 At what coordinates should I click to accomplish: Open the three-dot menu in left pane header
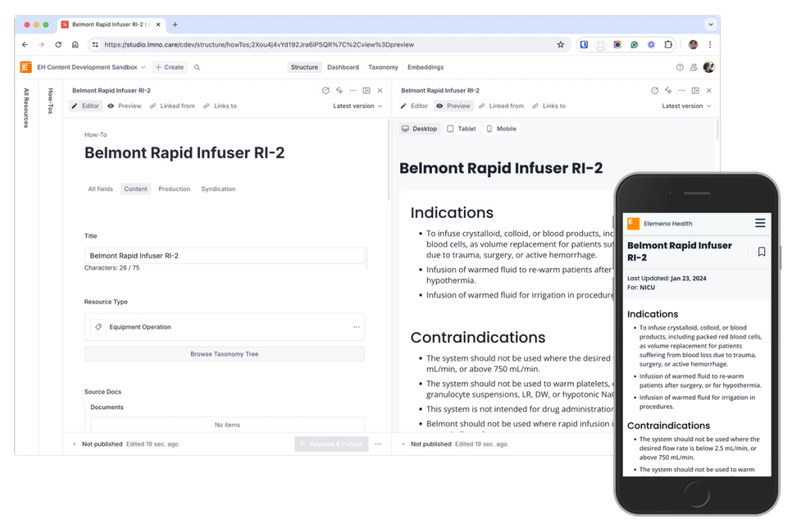click(x=353, y=90)
